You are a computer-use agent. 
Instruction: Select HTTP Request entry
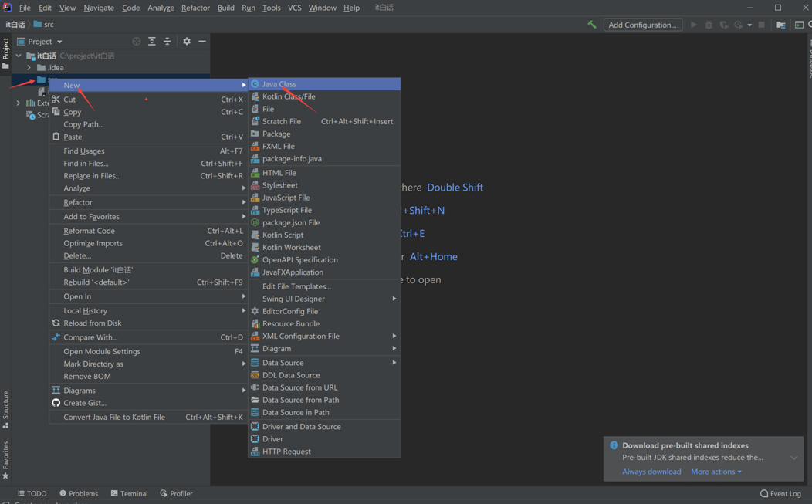[x=325, y=452]
